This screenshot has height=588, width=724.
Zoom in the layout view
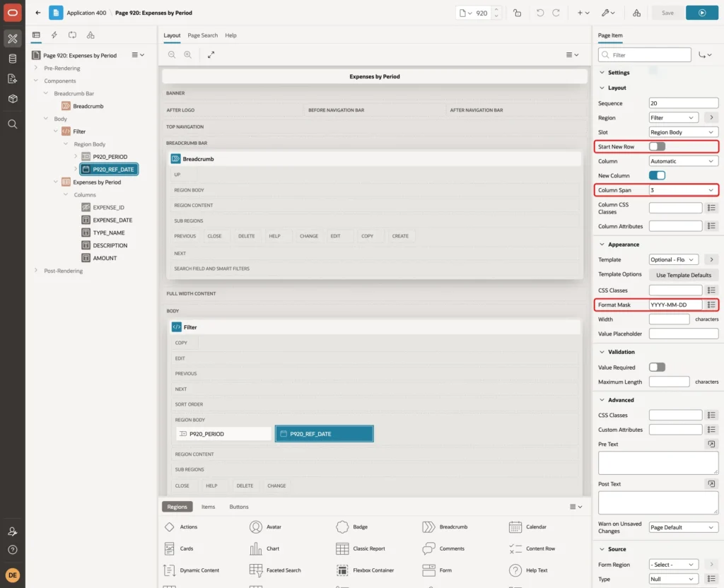click(188, 54)
